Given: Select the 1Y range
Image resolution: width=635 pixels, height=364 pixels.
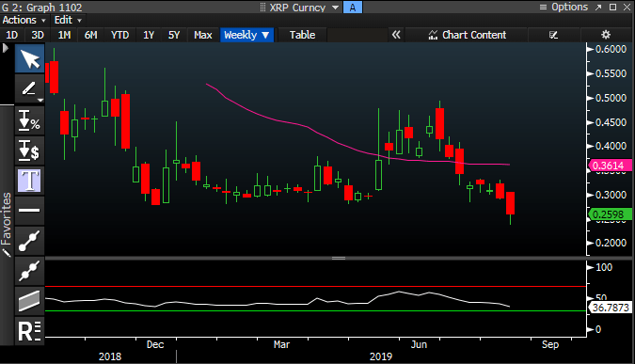Looking at the screenshot, I should click(149, 35).
